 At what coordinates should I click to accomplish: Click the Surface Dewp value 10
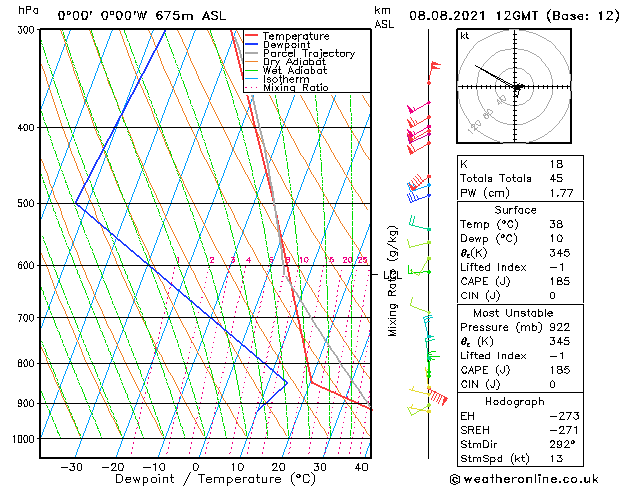556,239
